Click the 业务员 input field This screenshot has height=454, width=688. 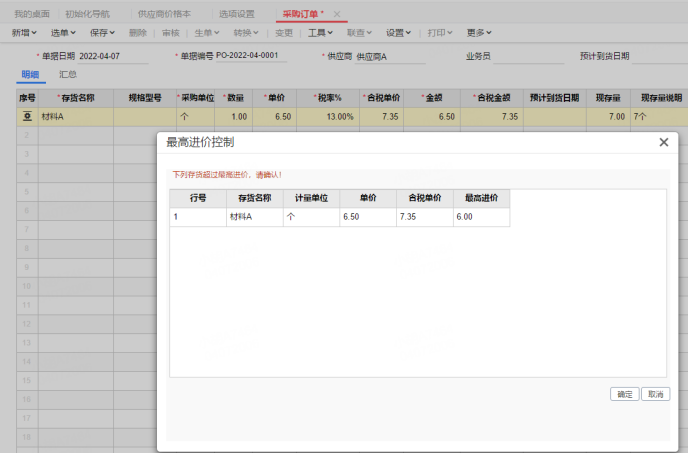tap(527, 56)
